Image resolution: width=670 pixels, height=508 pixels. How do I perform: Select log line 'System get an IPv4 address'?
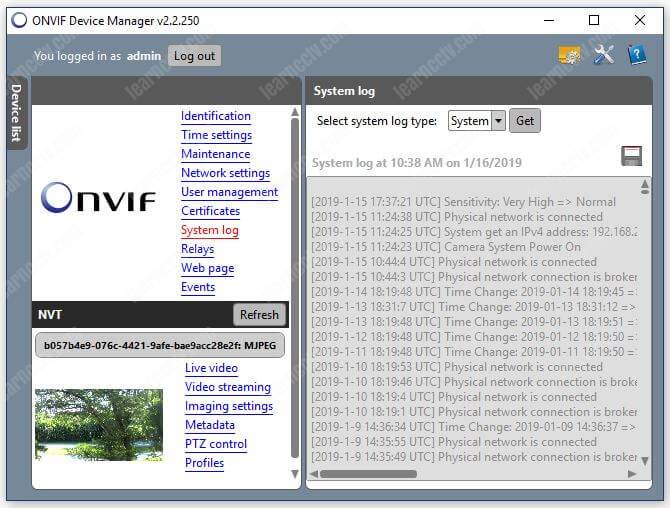tap(474, 232)
